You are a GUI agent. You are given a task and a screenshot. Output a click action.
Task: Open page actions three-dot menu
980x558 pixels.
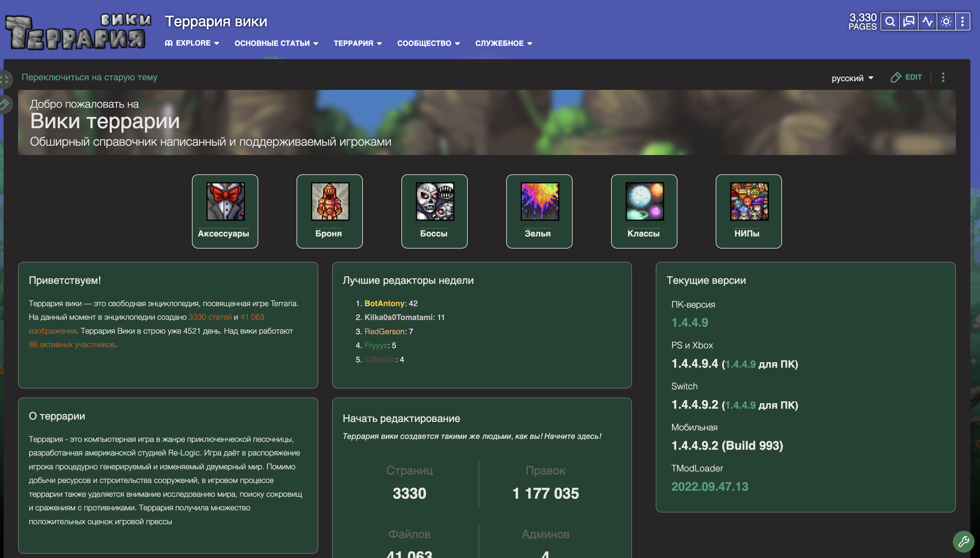[943, 78]
